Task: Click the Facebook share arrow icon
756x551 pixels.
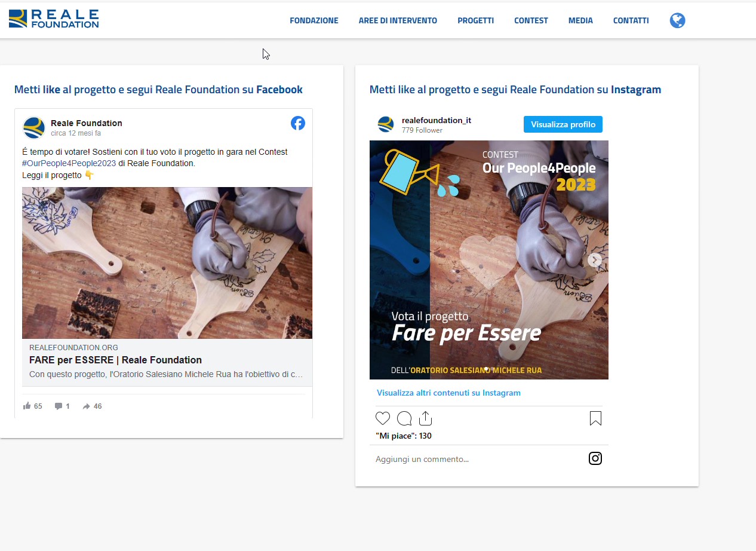Action: [x=87, y=406]
